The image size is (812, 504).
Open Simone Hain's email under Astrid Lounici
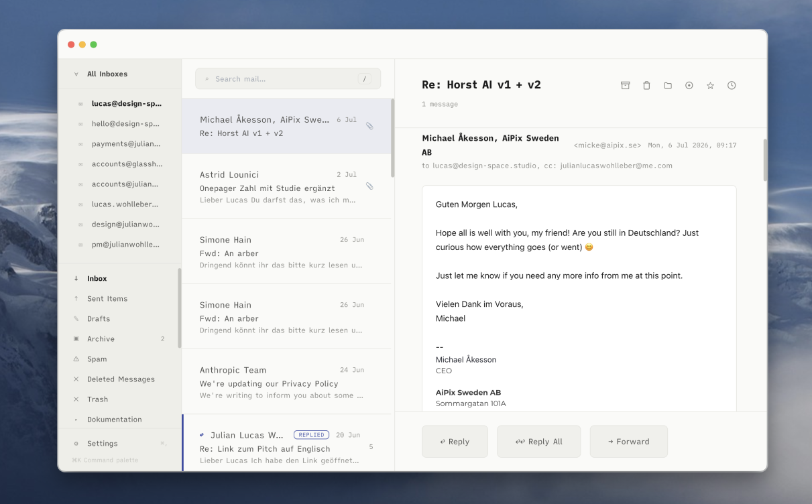[x=286, y=251]
